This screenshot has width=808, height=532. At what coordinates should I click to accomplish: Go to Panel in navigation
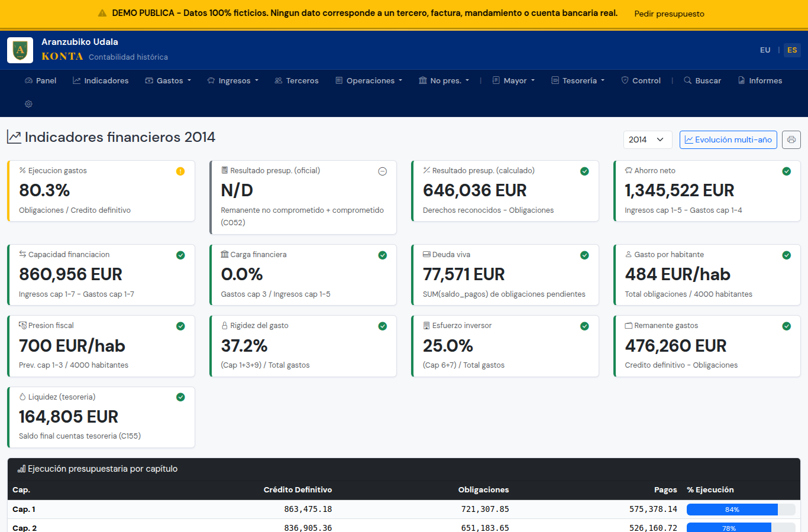click(41, 81)
